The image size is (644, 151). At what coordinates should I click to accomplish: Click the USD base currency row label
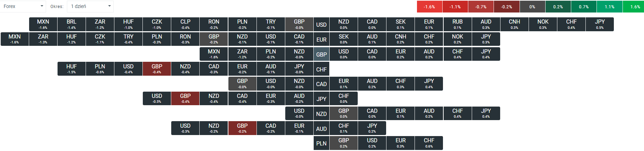coord(321,25)
